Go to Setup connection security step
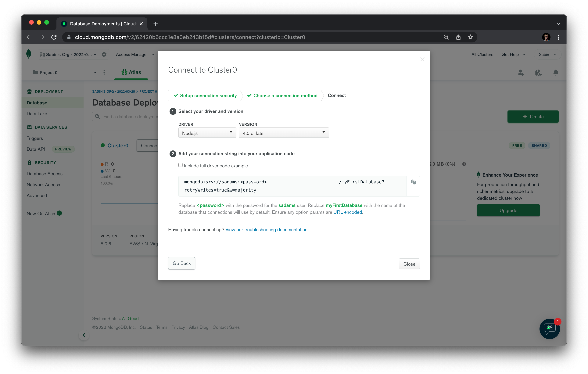Viewport: 588px width, 374px height. click(x=205, y=95)
